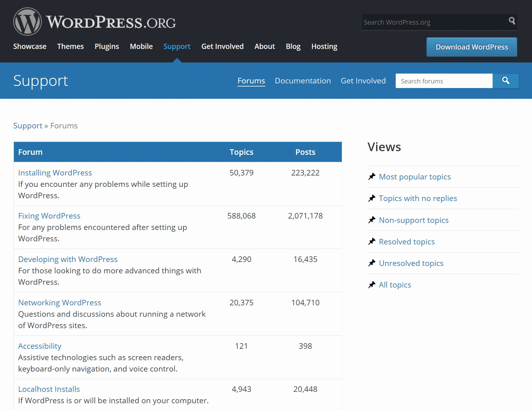Click the 104,710 posts count

point(305,303)
